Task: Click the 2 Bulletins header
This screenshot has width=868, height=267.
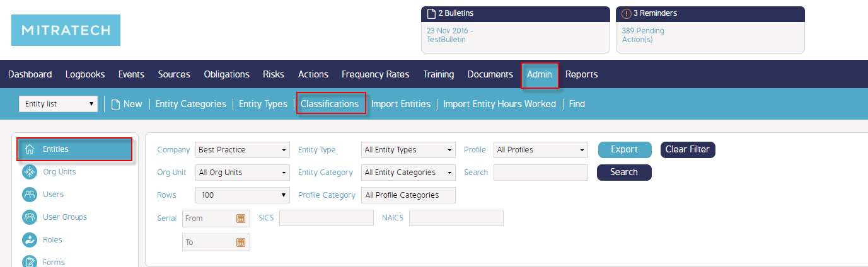Action: point(516,13)
